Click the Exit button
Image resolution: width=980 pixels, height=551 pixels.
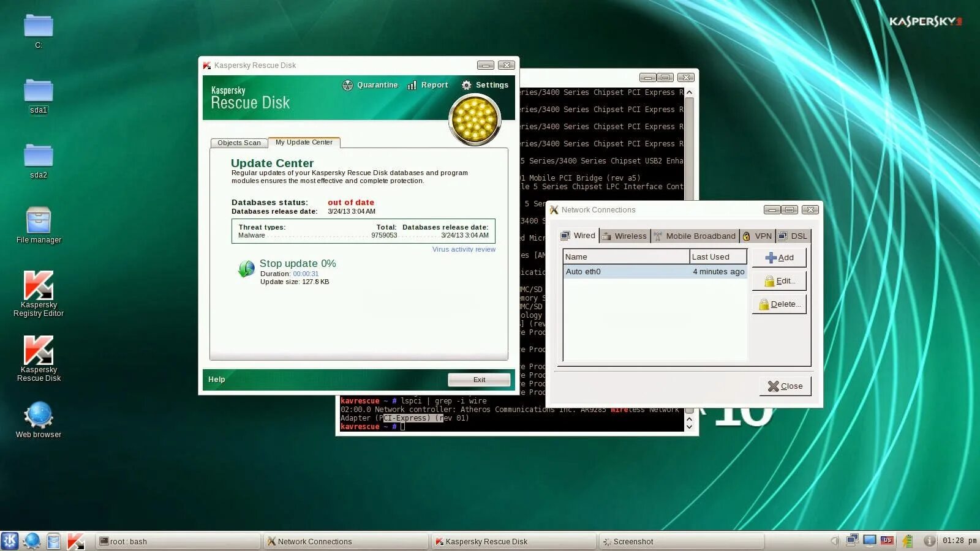(479, 380)
